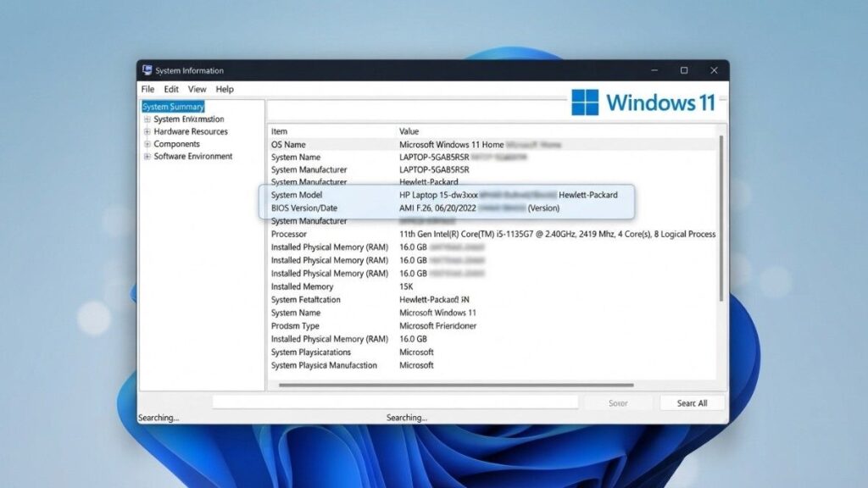868x488 pixels.
Task: Select the System Playsicatations row
Action: pos(492,352)
